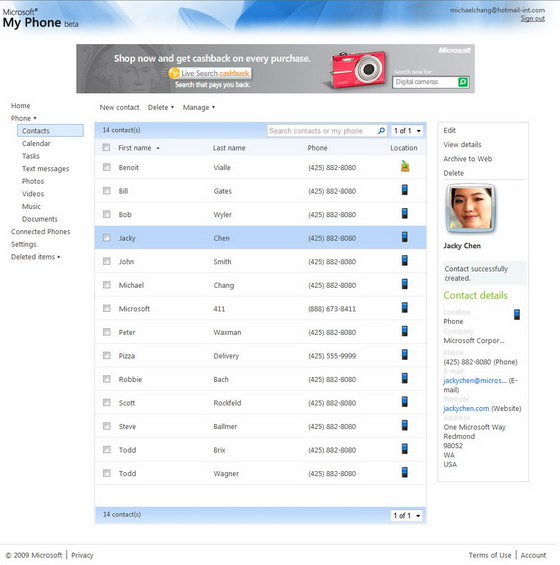Open Calendar in the left sidebar
The width and height of the screenshot is (560, 565).
pyautogui.click(x=36, y=143)
